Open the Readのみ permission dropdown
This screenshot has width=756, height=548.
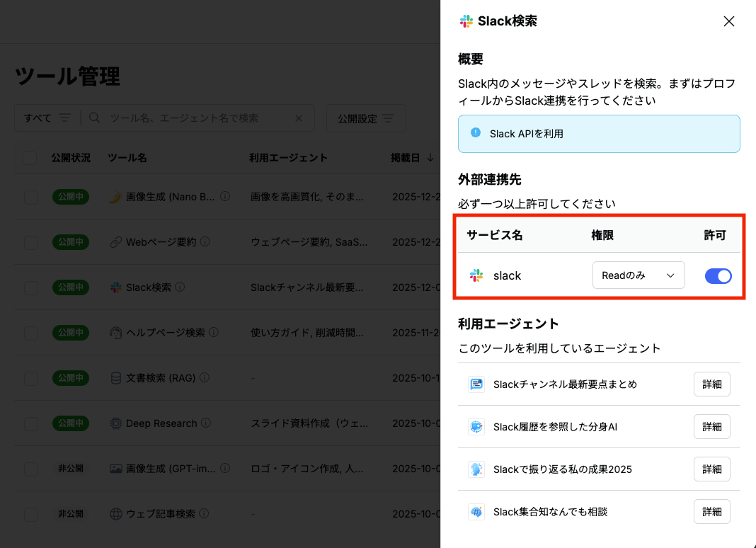[638, 275]
